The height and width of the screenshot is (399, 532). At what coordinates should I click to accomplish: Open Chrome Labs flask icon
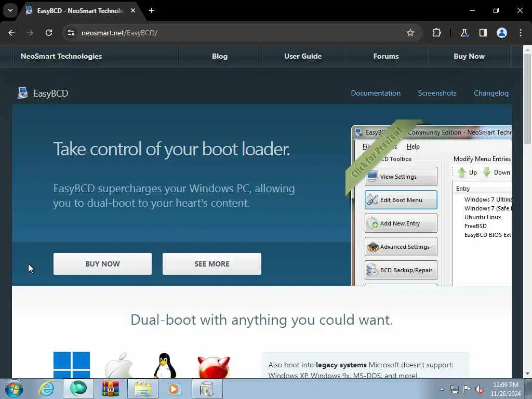point(464,33)
